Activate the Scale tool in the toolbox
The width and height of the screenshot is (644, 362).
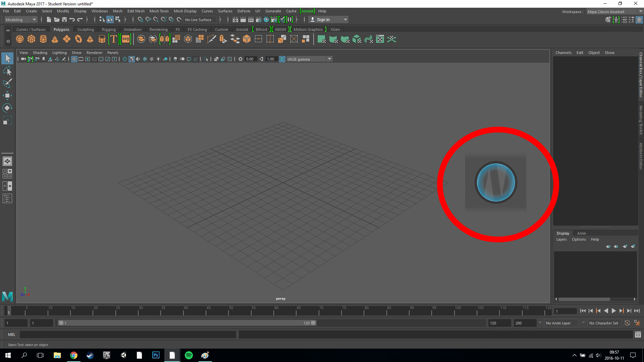(x=7, y=120)
